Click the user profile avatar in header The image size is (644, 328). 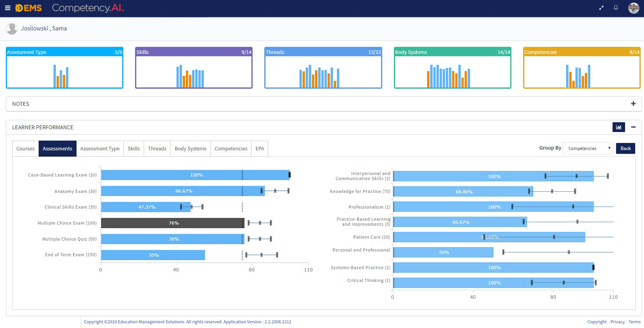633,8
